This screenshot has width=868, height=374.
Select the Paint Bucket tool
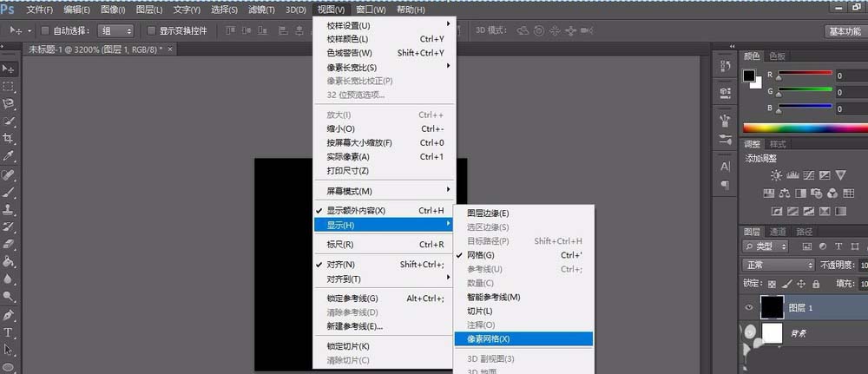point(9,261)
